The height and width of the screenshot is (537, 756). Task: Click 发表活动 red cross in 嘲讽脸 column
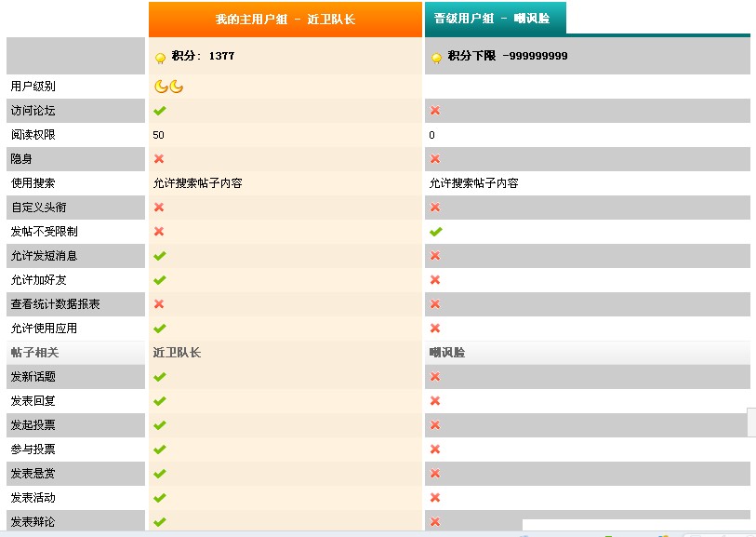(x=435, y=497)
